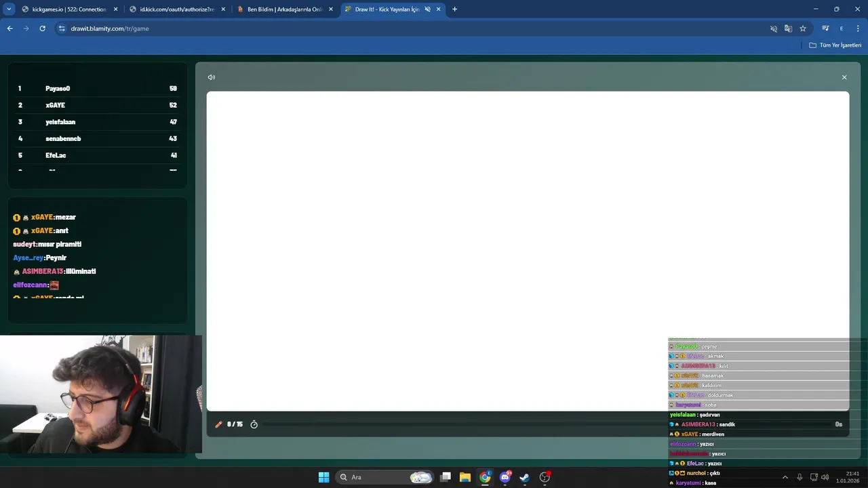Close the Draw It! tab
The height and width of the screenshot is (488, 868).
439,9
